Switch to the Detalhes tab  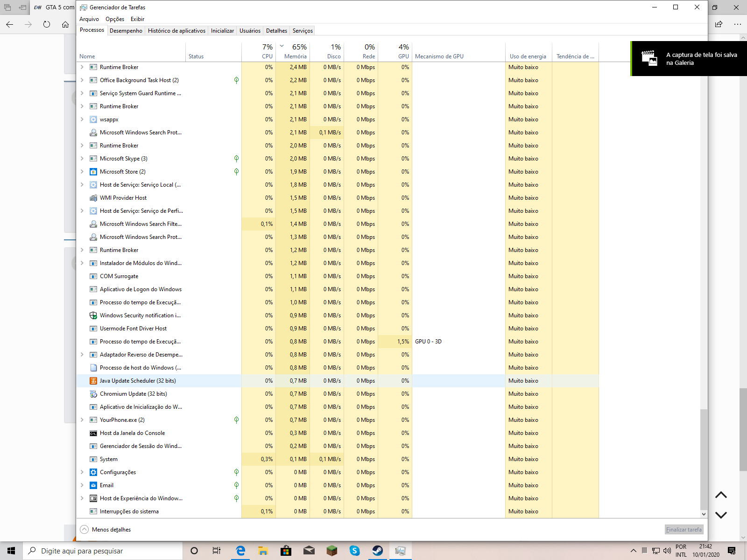point(276,31)
